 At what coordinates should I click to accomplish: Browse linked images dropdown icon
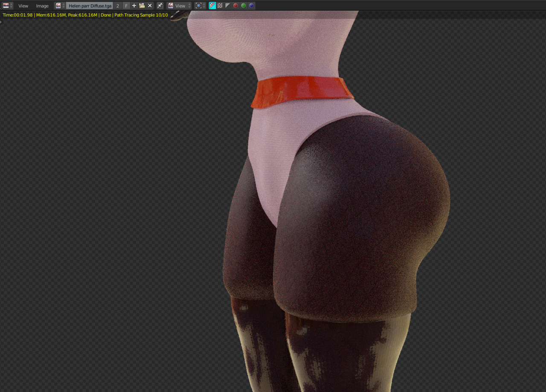point(60,6)
